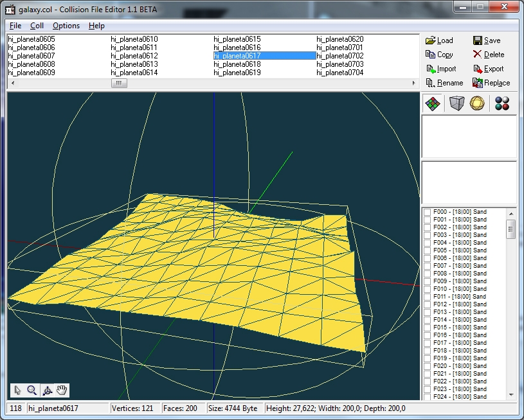Click the face list's up scroll arrow
Viewport: 524px width, 420px height.
511,213
